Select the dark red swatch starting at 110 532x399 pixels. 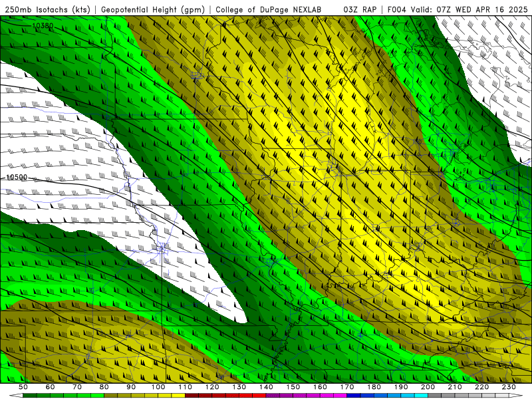pyautogui.click(x=192, y=396)
